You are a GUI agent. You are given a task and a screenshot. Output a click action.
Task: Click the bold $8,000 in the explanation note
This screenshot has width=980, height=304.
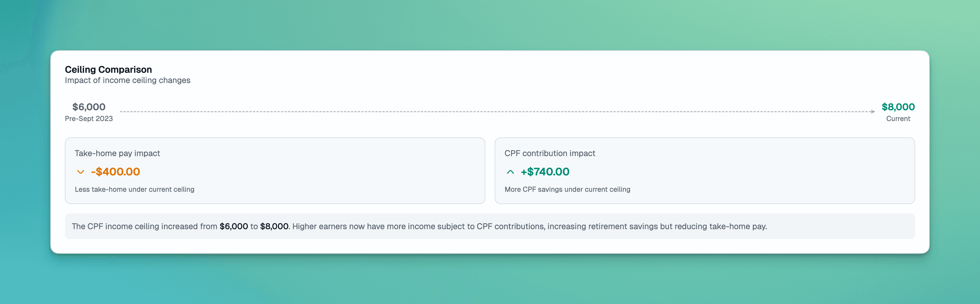[274, 226]
